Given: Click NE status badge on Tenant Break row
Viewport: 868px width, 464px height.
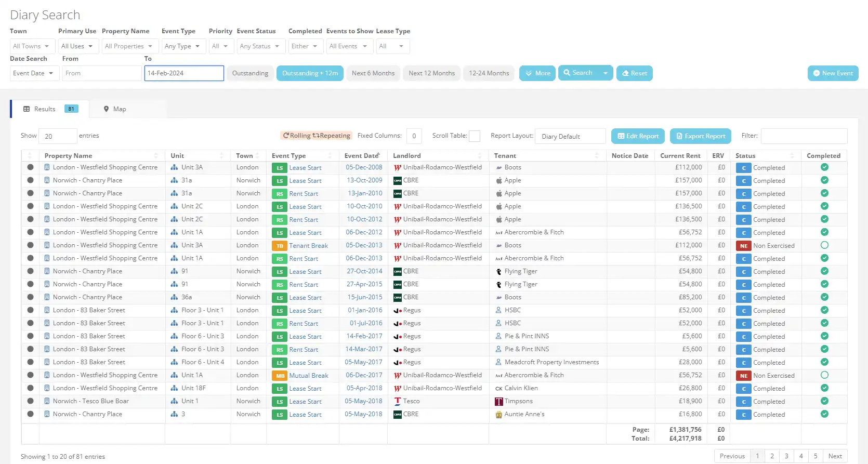Looking at the screenshot, I should [744, 246].
